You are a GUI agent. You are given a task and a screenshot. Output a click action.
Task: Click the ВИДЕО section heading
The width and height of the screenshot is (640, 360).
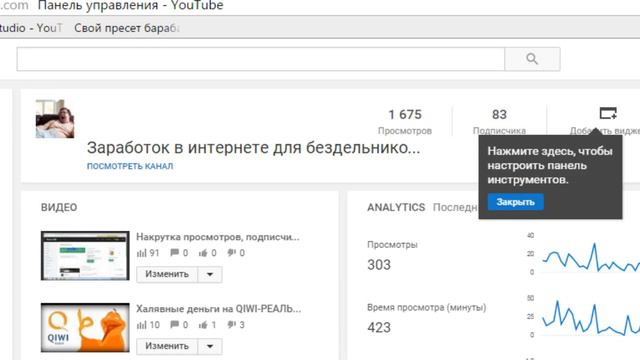[59, 207]
